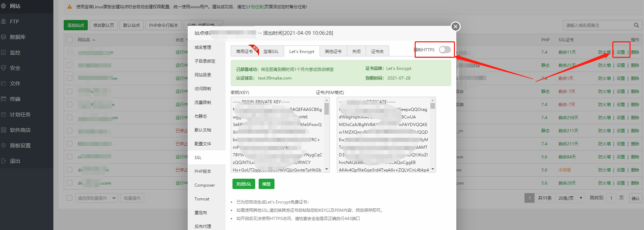Click the 终端 terminal icon in sidebar
This screenshot has height=230, width=644.
pos(4,99)
